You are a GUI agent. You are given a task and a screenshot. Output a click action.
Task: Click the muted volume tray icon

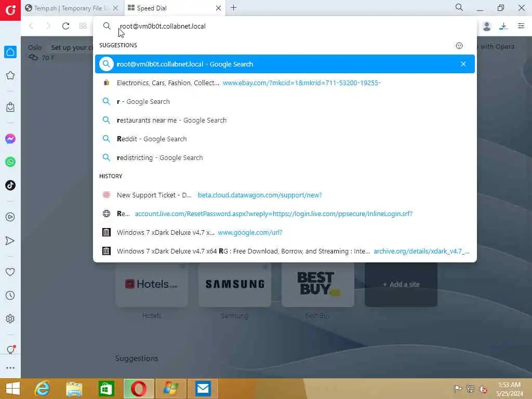point(483,389)
